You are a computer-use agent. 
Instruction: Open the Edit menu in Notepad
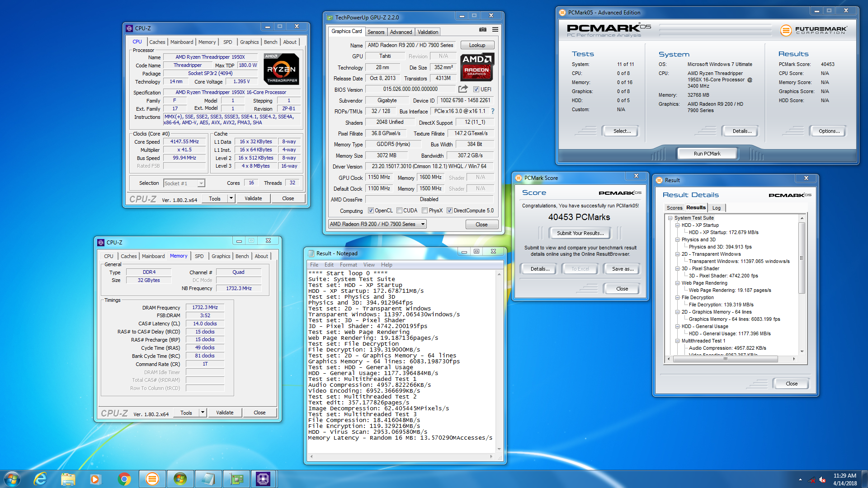pos(329,265)
